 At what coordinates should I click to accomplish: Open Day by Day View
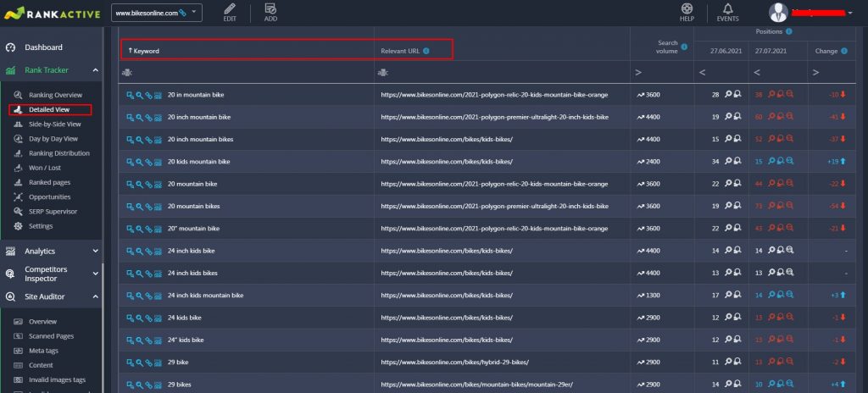pyautogui.click(x=53, y=139)
